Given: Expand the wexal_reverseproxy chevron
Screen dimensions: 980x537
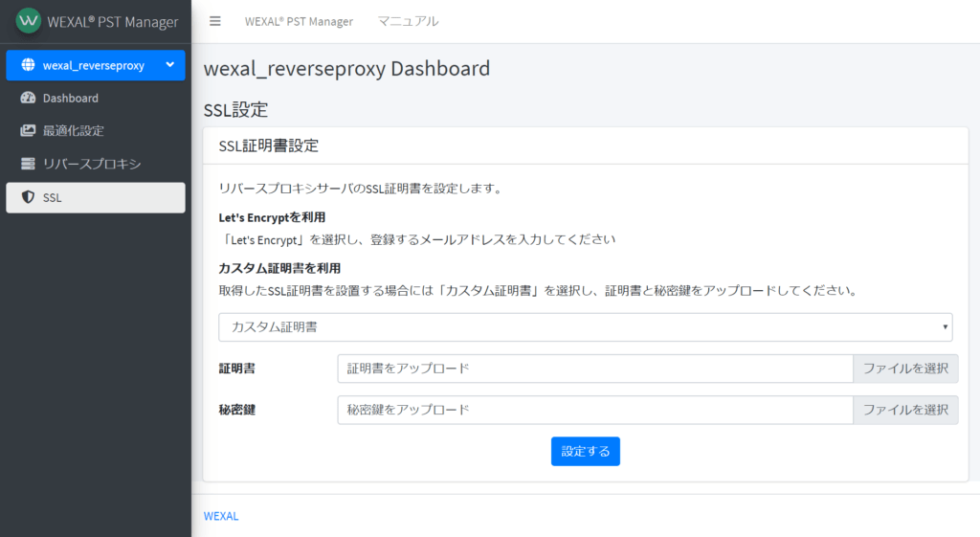Looking at the screenshot, I should click(170, 64).
